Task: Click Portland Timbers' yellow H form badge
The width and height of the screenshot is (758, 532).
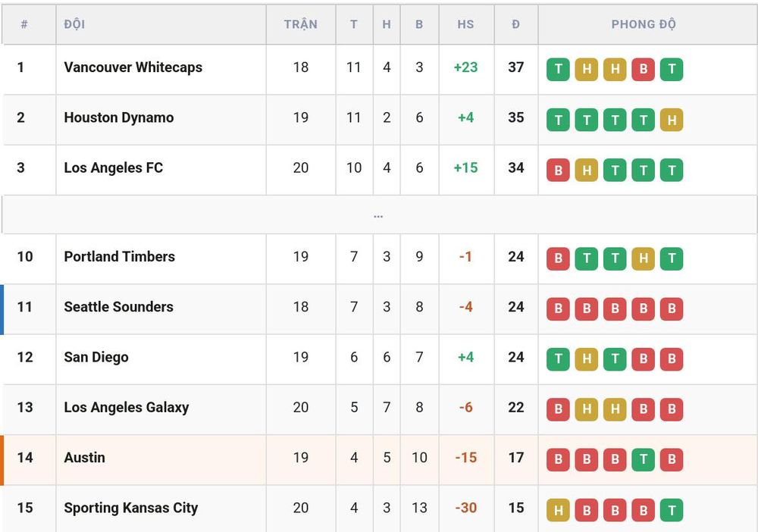Action: (x=644, y=258)
